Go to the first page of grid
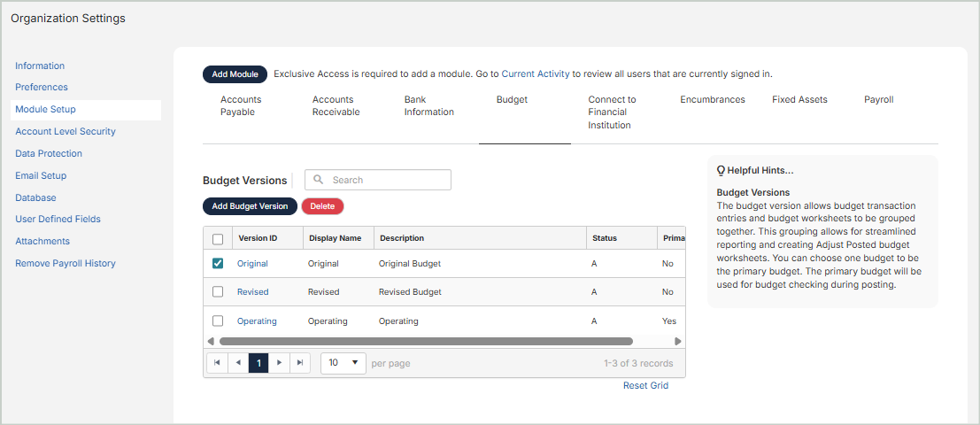This screenshot has width=980, height=425. (x=217, y=363)
